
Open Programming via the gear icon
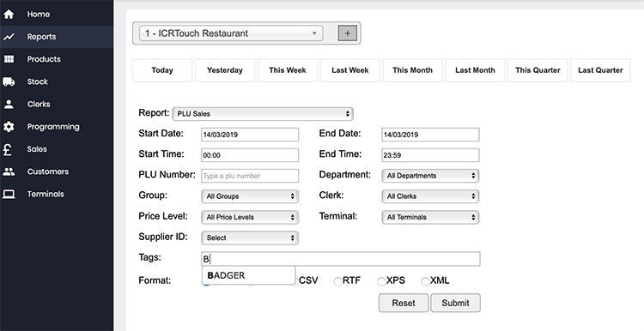coord(9,127)
